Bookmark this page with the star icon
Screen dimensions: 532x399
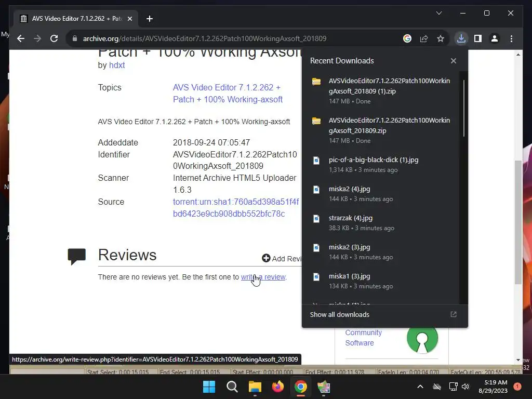pyautogui.click(x=441, y=38)
